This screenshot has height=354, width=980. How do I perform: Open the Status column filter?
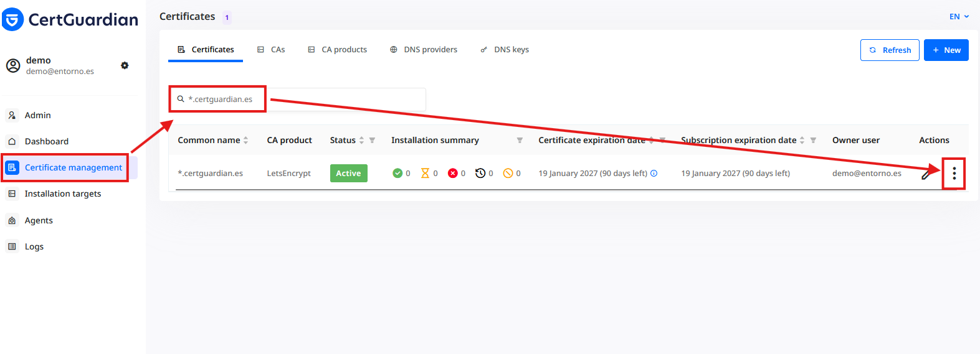coord(372,140)
